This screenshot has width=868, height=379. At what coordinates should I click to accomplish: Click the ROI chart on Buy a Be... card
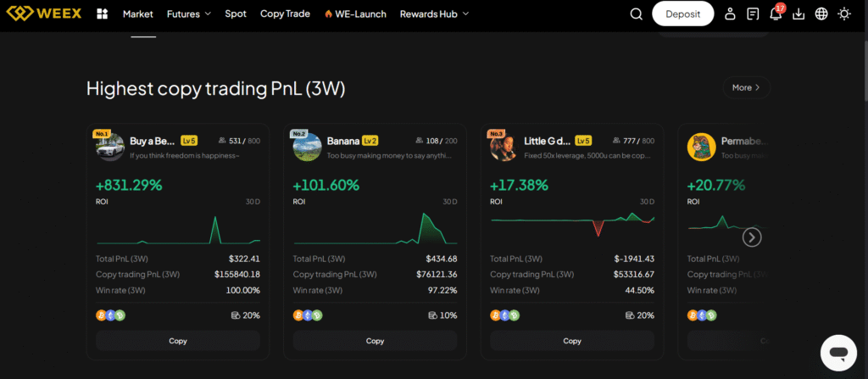point(178,230)
